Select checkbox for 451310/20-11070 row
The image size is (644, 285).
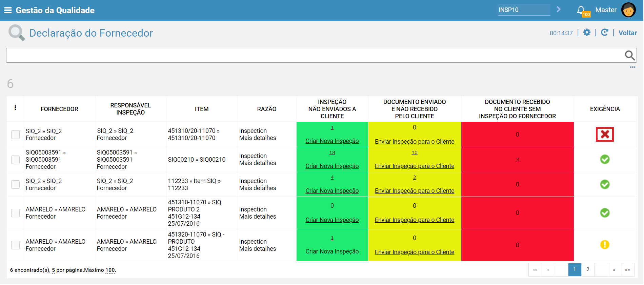click(15, 135)
